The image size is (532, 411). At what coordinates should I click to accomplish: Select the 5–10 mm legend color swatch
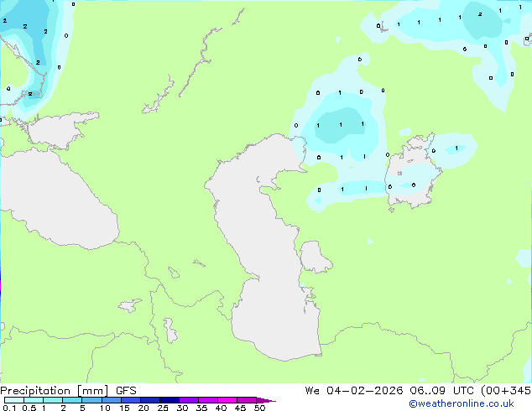pyautogui.click(x=91, y=400)
